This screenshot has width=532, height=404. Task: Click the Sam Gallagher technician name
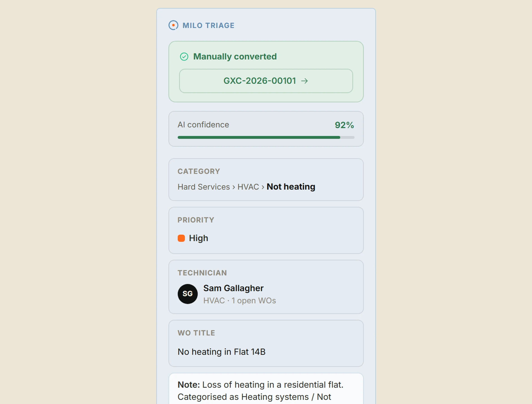pyautogui.click(x=234, y=288)
